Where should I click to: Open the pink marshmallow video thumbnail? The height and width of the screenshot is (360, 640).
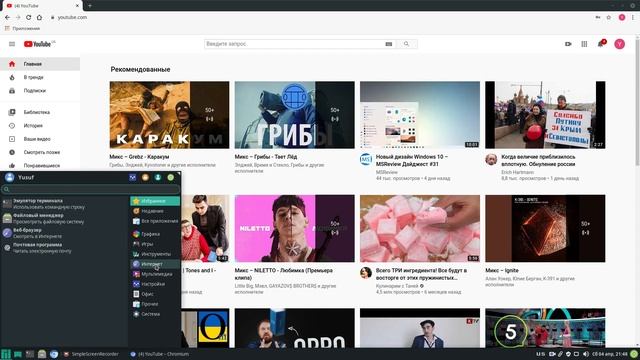[420, 228]
